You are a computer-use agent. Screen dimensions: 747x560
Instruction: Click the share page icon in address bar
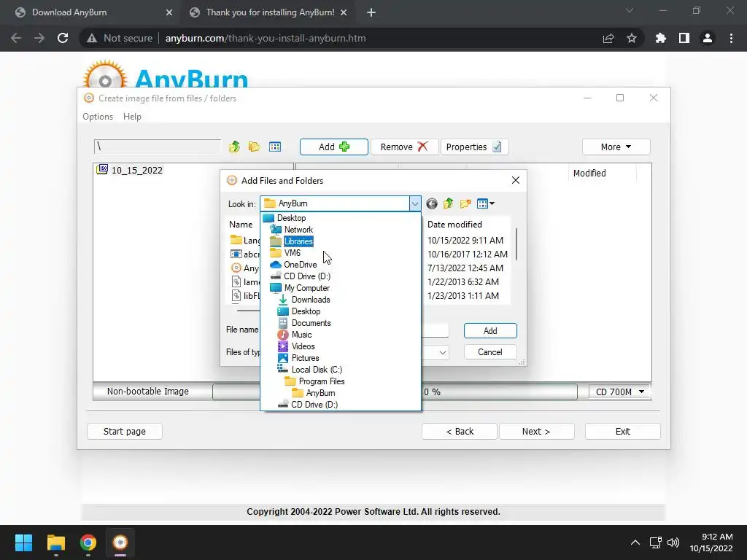[x=608, y=38]
